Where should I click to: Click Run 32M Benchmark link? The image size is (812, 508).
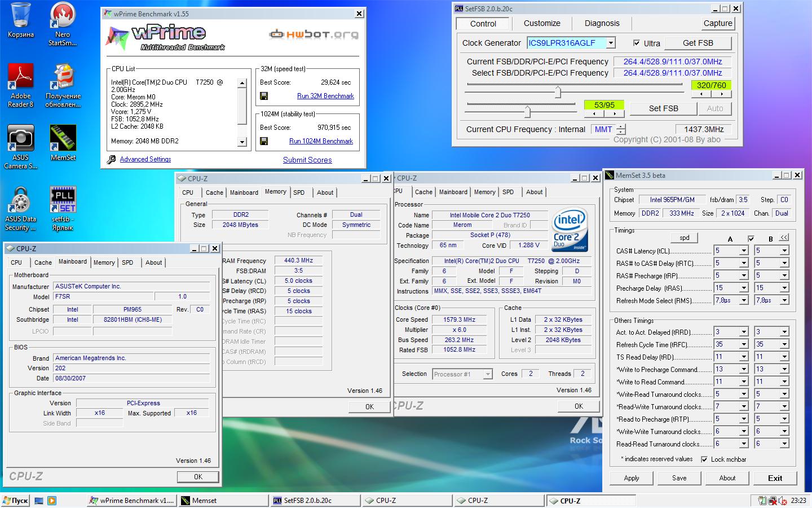(325, 96)
